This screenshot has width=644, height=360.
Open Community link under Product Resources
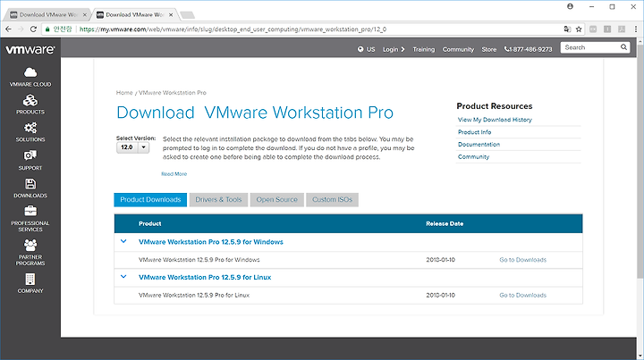click(473, 156)
